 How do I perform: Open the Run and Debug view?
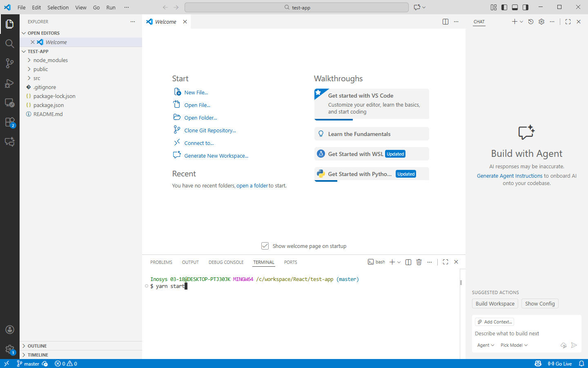tap(10, 83)
